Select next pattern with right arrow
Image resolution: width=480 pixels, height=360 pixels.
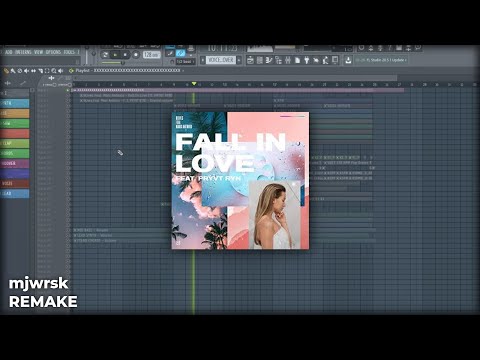point(239,60)
